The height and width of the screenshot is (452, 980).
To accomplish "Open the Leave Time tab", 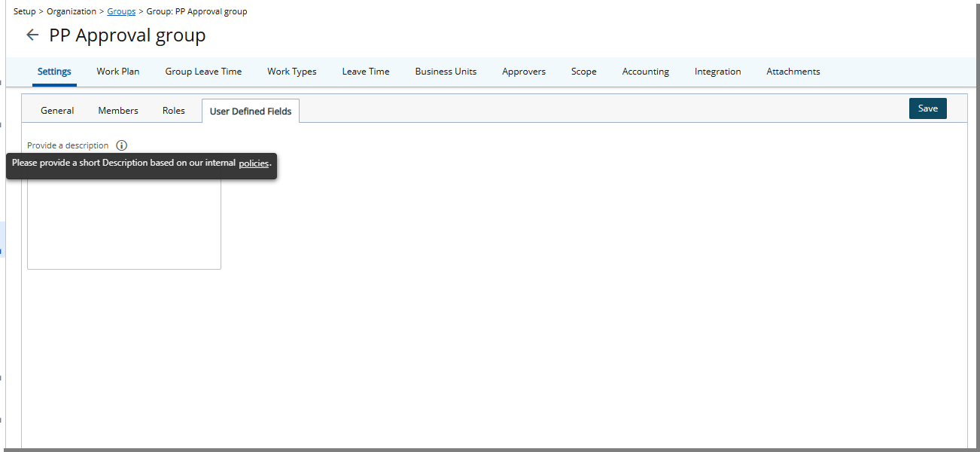I will (365, 72).
